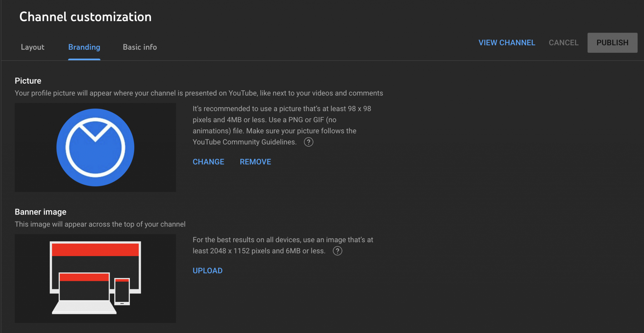Click the blue circular profile logo
Screen dimensions: 644x333
click(x=95, y=147)
